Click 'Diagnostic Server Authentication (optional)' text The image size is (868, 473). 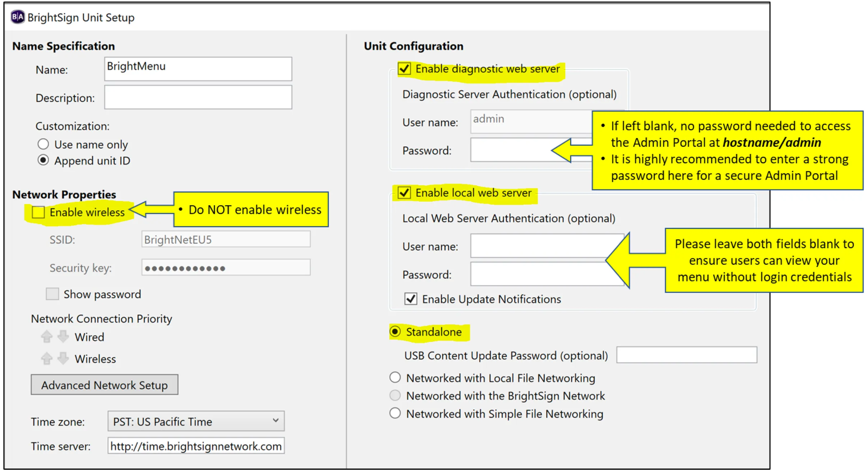click(510, 94)
